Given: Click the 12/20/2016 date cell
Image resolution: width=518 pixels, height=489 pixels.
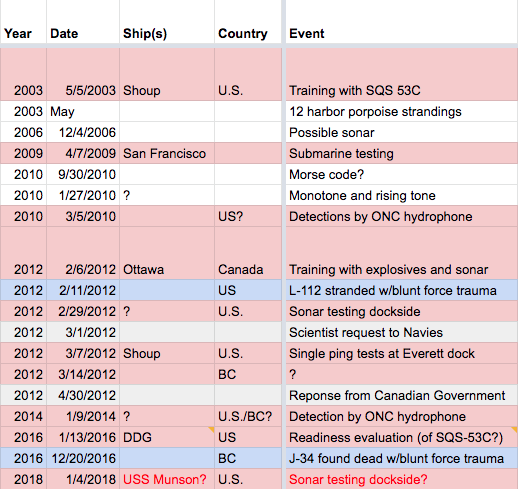Looking at the screenshot, I should coord(83,458).
